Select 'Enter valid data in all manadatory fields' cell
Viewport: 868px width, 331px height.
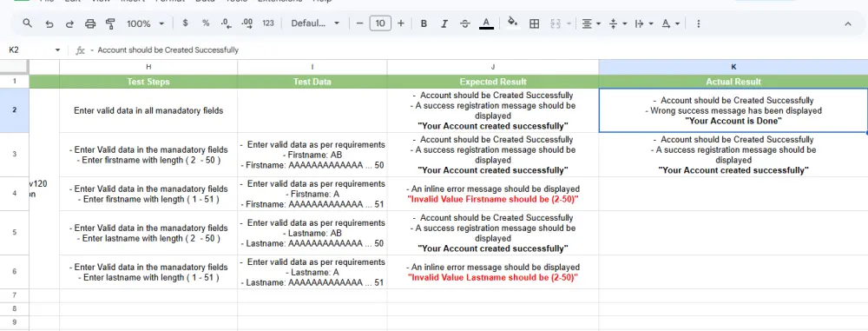click(x=148, y=110)
